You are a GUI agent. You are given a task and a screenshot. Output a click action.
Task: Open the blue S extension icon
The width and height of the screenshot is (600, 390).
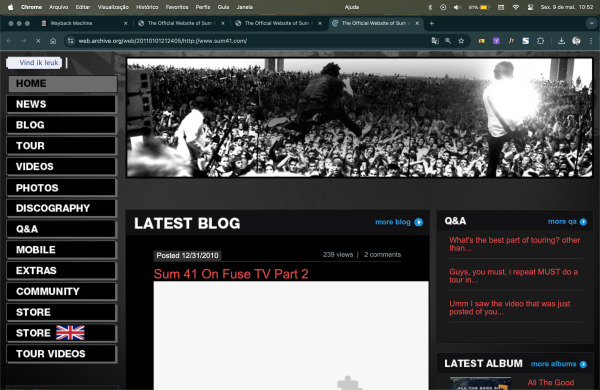(x=526, y=41)
